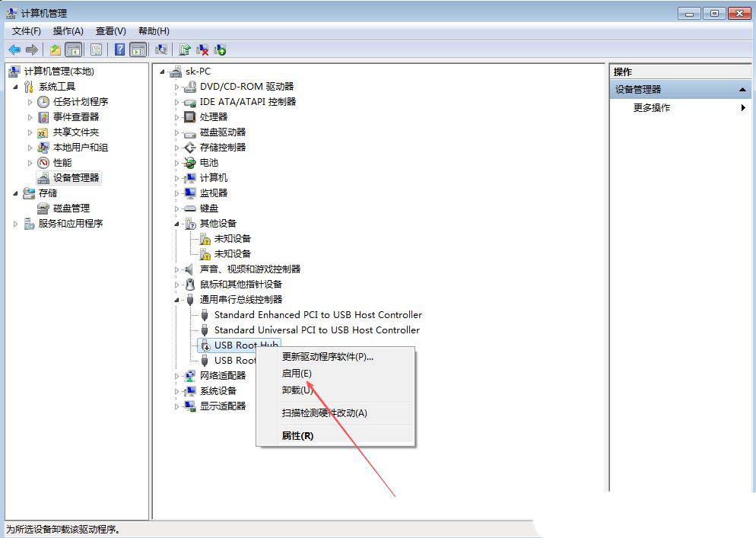Select 属性(R) from the context menu
Image resolution: width=756 pixels, height=538 pixels.
(297, 436)
